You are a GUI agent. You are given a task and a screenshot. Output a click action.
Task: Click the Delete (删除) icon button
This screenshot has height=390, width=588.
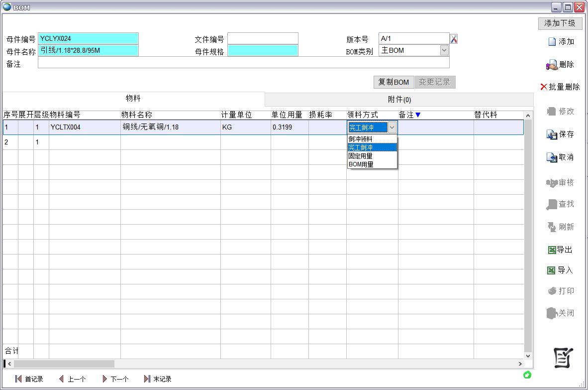pyautogui.click(x=552, y=65)
